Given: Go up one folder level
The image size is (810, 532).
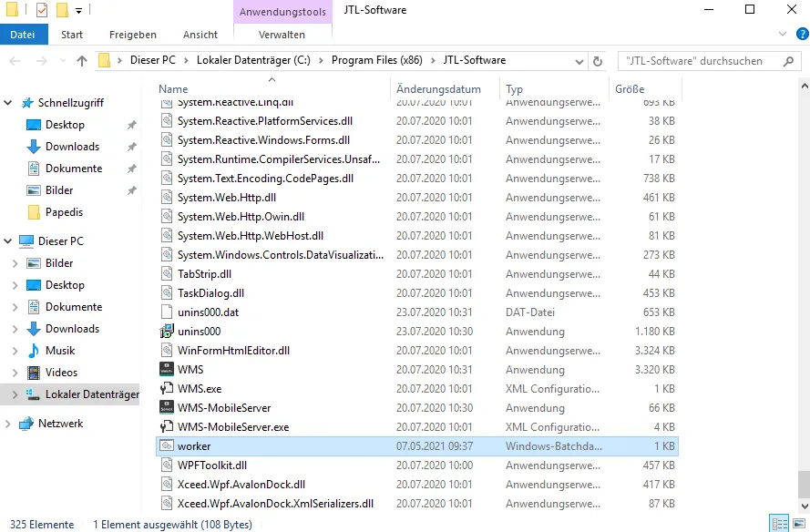Looking at the screenshot, I should click(82, 61).
